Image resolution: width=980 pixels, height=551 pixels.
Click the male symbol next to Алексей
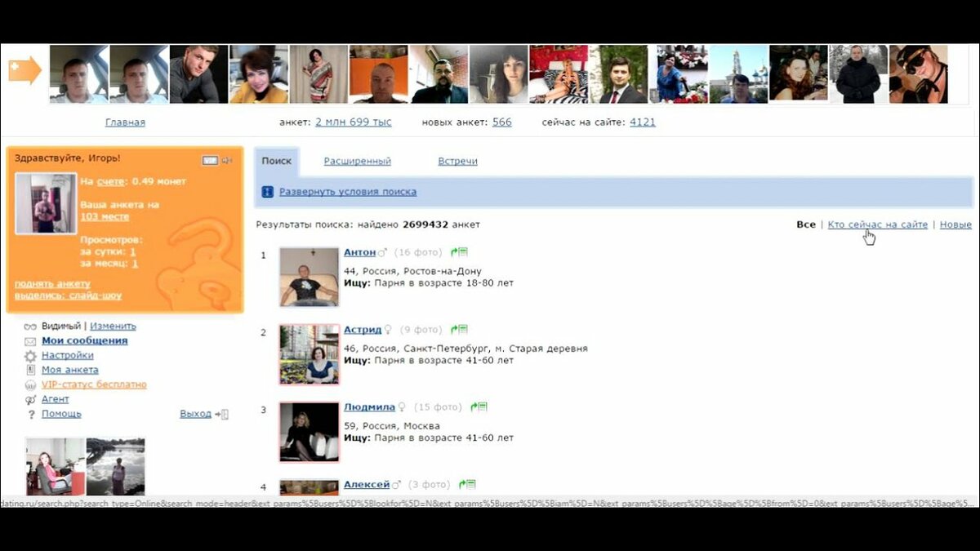(x=396, y=485)
